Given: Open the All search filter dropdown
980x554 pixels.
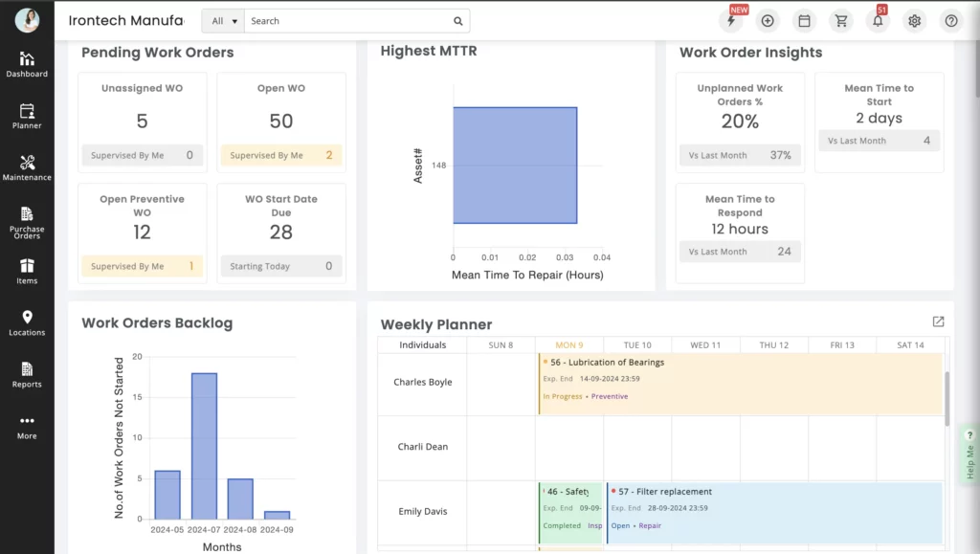Looking at the screenshot, I should click(x=222, y=20).
